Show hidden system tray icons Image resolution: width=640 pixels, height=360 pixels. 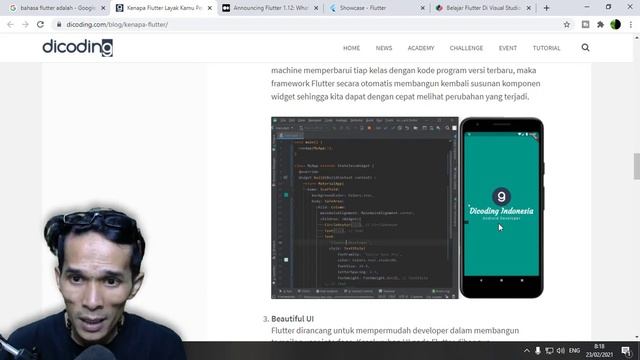tap(527, 351)
